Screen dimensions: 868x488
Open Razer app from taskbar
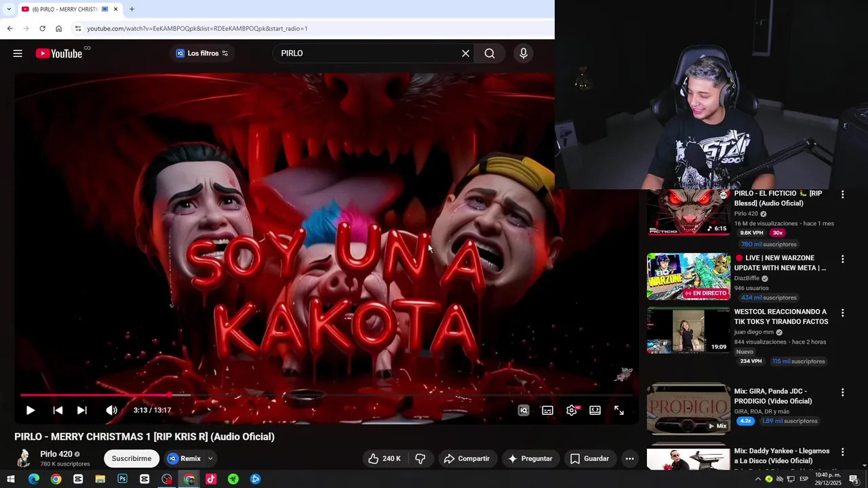coord(233,479)
